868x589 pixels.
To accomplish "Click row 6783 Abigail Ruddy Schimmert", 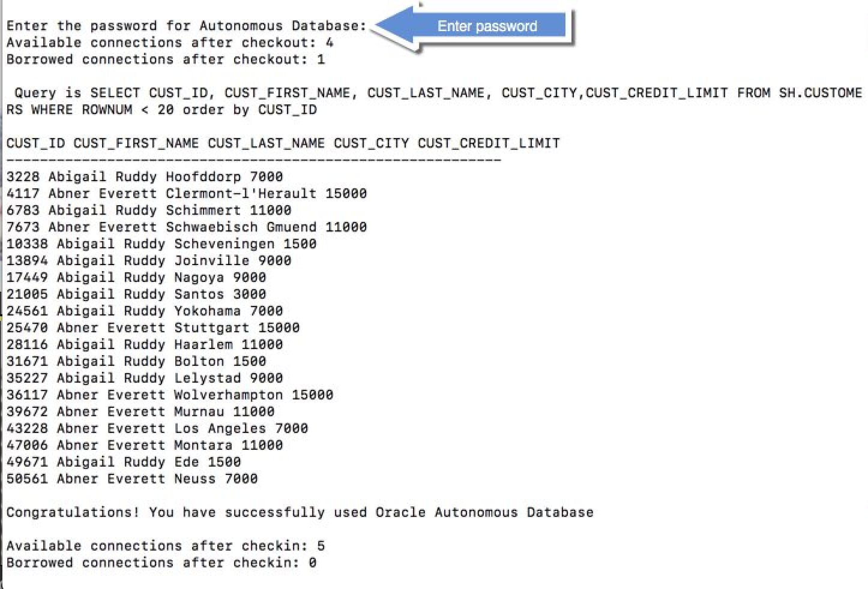I will [149, 211].
